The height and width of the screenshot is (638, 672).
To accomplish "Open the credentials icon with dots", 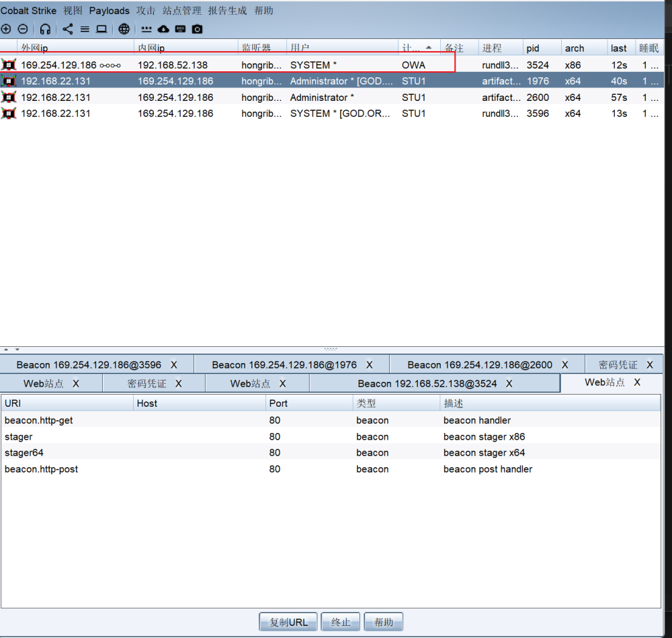I will coord(146,29).
